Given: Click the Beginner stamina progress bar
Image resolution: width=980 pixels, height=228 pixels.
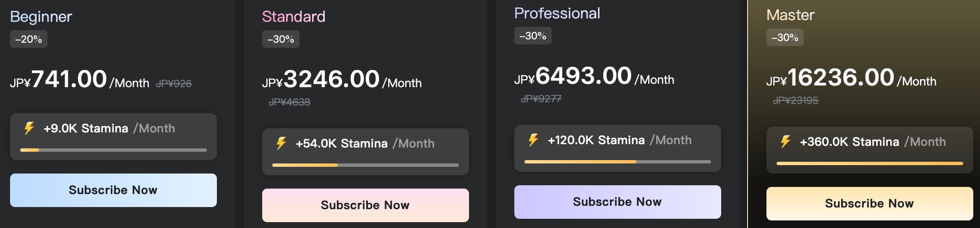Looking at the screenshot, I should coord(113,150).
